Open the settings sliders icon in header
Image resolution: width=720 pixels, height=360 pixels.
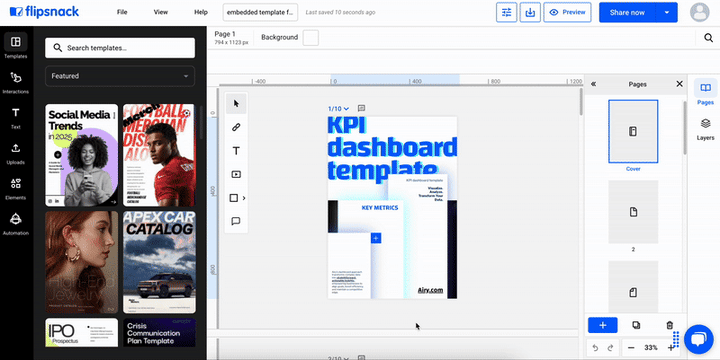point(506,12)
